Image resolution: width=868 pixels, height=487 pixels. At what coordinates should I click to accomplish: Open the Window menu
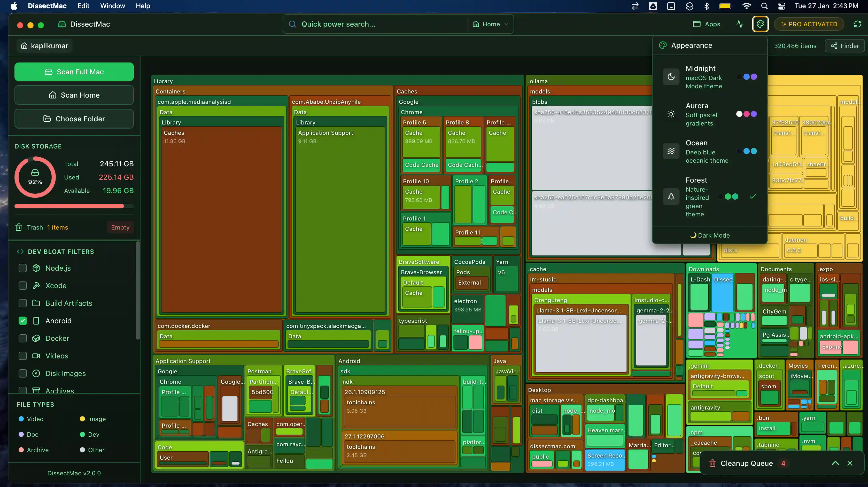pos(112,6)
